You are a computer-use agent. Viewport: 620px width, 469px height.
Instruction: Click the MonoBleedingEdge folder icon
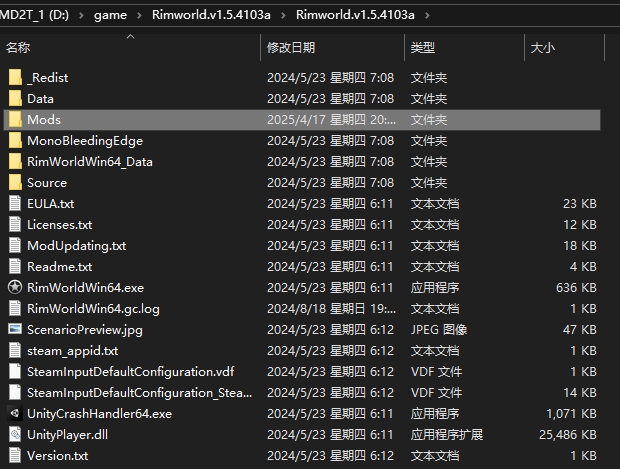point(15,140)
